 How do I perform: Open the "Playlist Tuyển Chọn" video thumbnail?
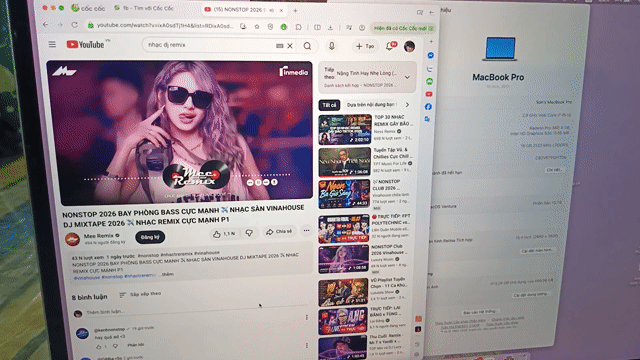click(x=343, y=292)
